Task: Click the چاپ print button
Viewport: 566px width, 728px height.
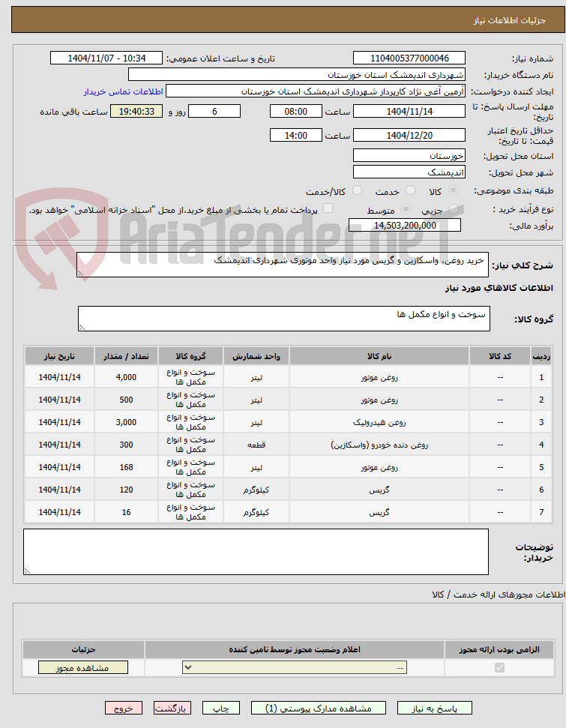Action: coord(221,708)
